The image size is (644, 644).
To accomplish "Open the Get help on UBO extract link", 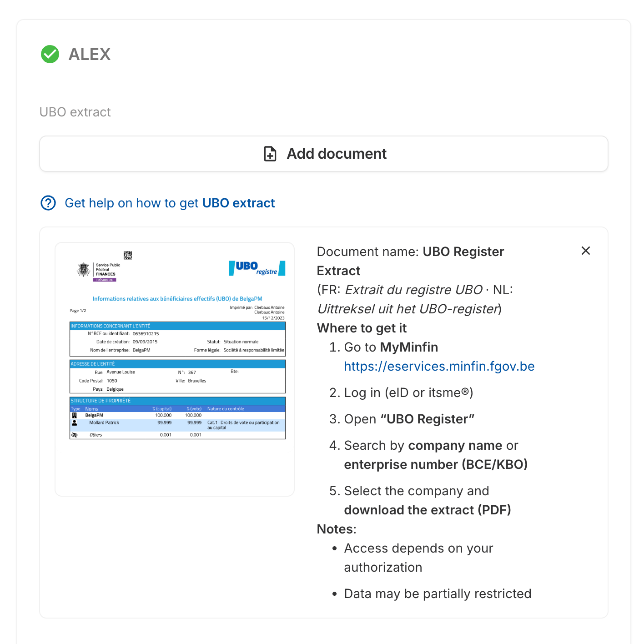I will point(170,203).
